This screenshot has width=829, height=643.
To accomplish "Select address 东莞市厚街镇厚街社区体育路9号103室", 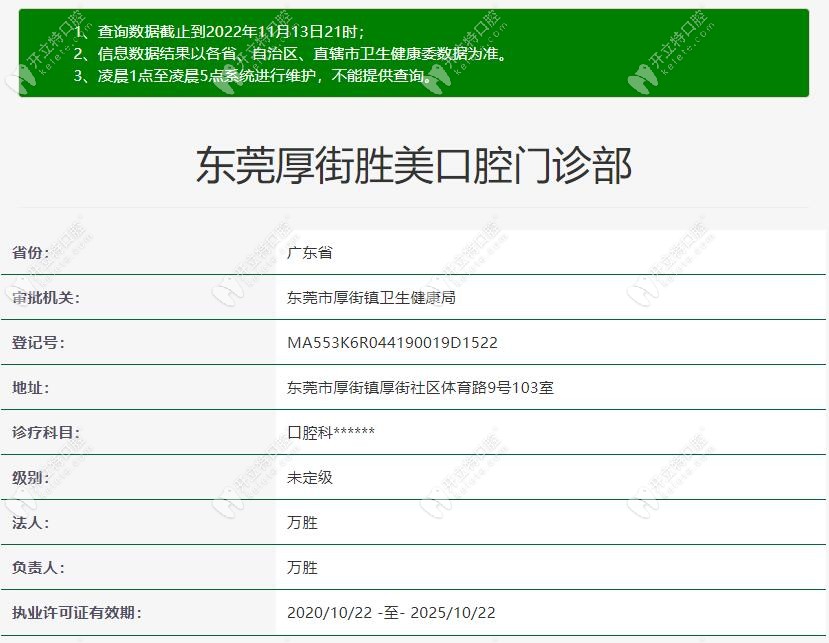I will (420, 388).
